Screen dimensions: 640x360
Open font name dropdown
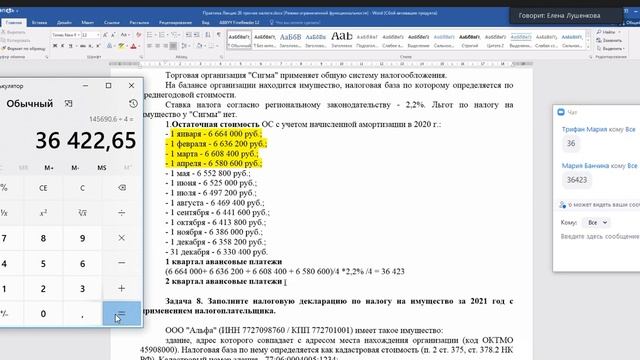pyautogui.click(x=78, y=35)
